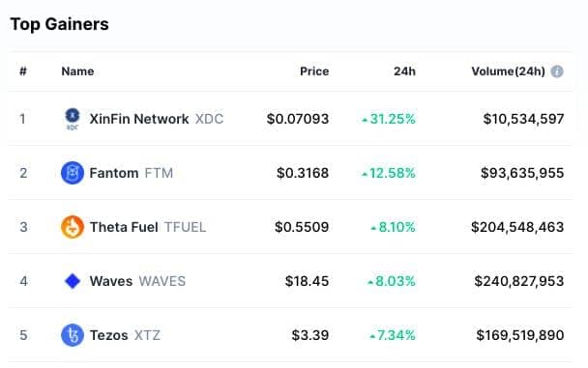The height and width of the screenshot is (368, 588).
Task: Sort by the Price column header
Action: point(314,71)
